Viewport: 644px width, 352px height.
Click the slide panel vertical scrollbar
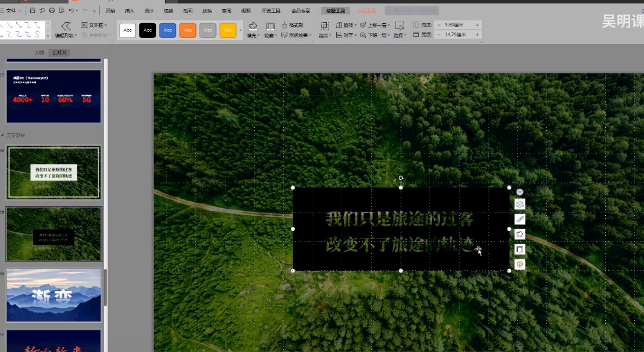click(105, 287)
